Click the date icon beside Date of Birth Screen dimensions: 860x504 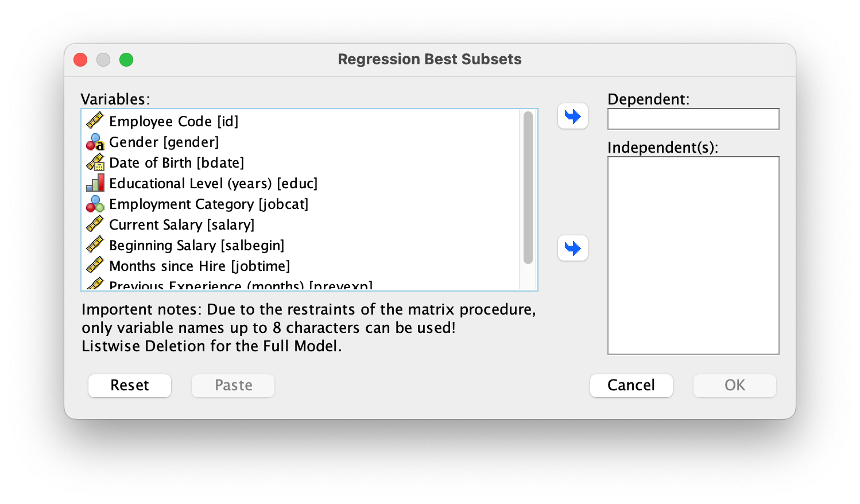(x=95, y=162)
